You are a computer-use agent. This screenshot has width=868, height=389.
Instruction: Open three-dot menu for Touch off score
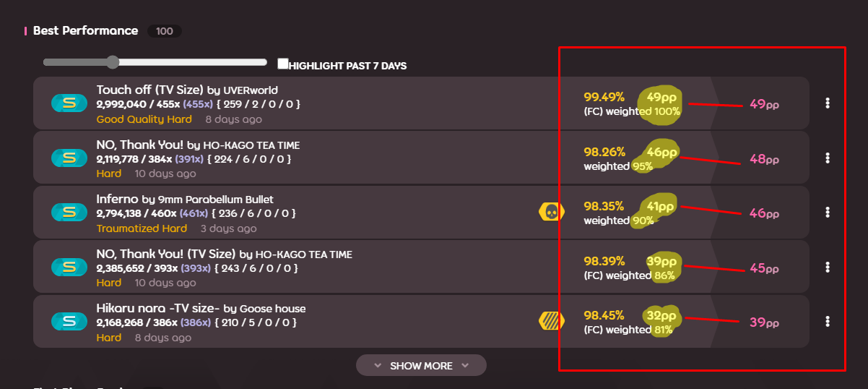point(828,103)
